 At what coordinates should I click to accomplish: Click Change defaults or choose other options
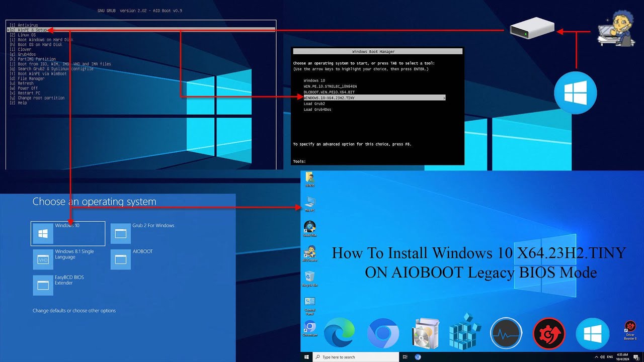coord(74,311)
